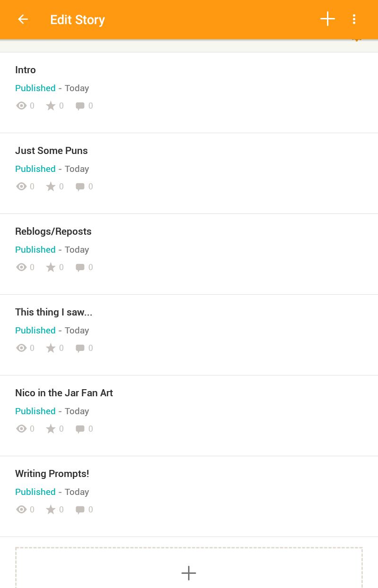Image resolution: width=378 pixels, height=588 pixels.
Task: Click Published status under Writing Prompts!
Action: coord(35,492)
